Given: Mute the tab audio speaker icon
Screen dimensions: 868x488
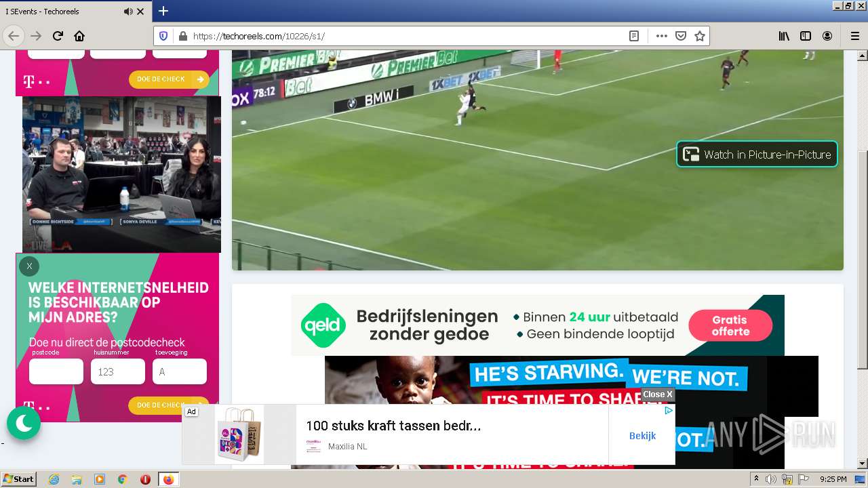Looking at the screenshot, I should [x=128, y=12].
